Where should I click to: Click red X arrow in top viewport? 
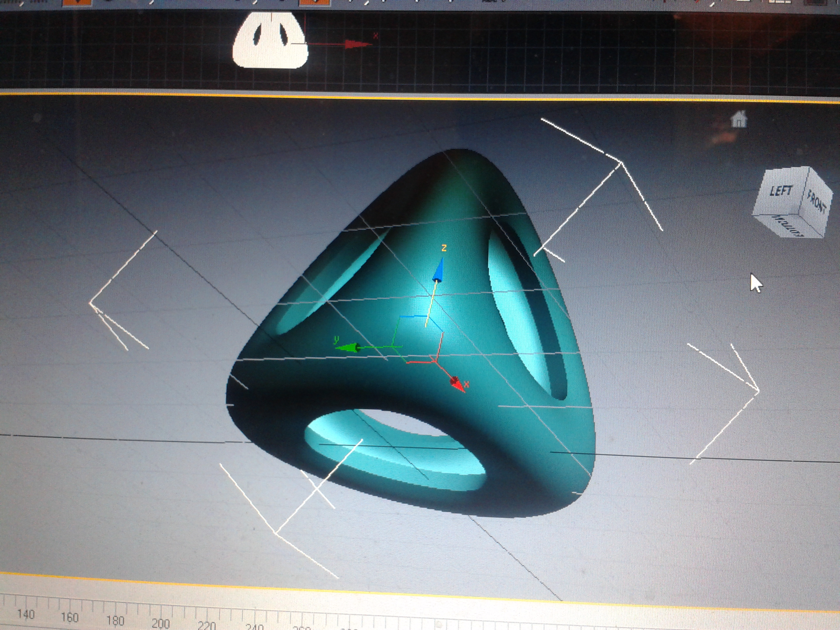pos(355,44)
